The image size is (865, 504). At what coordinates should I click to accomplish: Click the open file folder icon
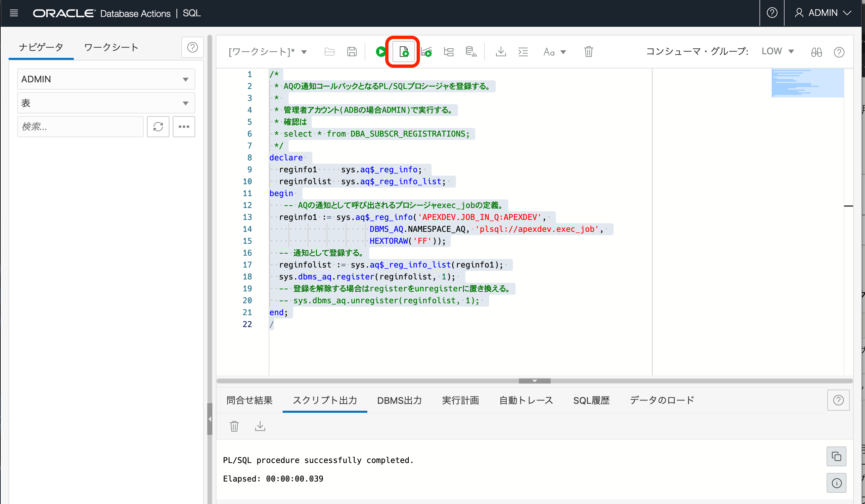(330, 52)
